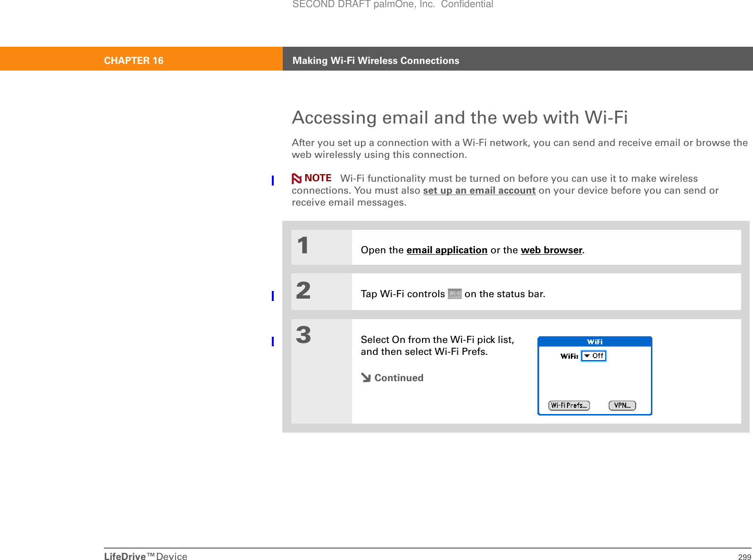
Task: Click the Wi-Fi controls status bar icon
Action: tap(455, 294)
